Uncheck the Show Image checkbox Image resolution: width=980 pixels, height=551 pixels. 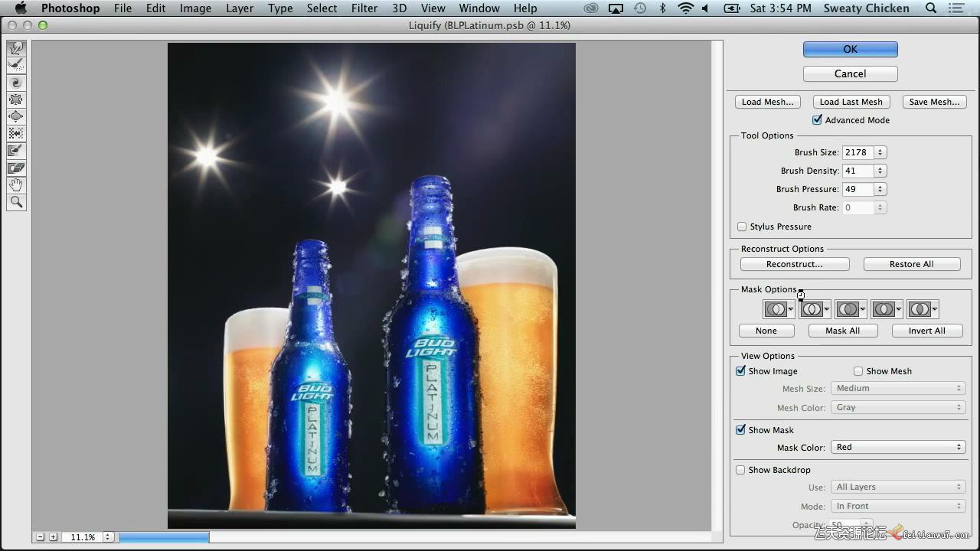740,371
